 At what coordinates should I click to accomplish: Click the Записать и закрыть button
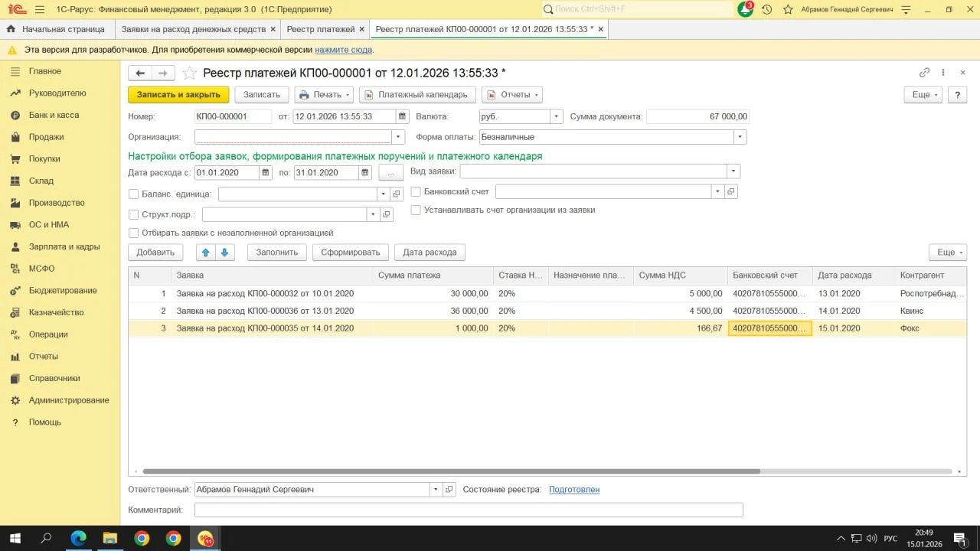point(178,95)
